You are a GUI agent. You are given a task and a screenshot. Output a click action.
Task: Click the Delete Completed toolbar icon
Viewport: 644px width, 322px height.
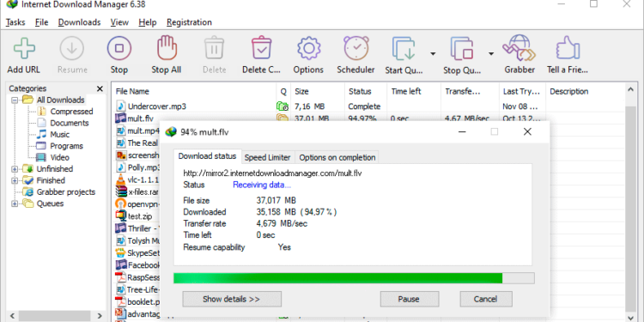[x=261, y=48]
